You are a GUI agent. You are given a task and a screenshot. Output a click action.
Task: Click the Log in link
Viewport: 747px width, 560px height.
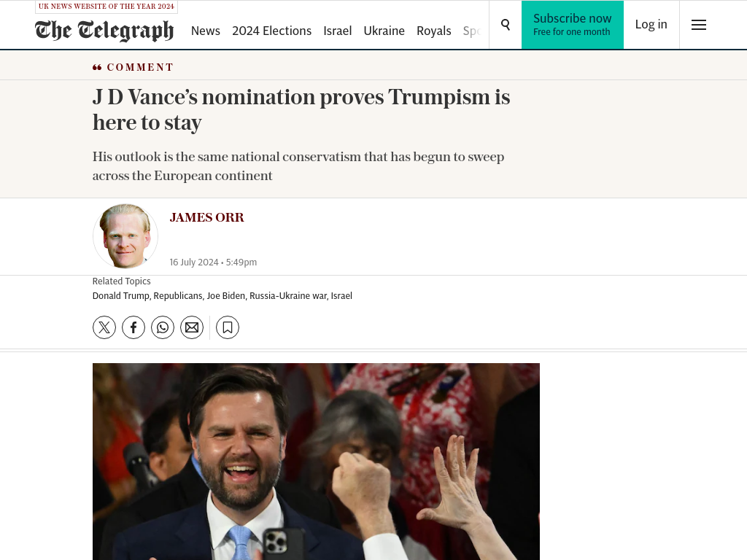click(651, 24)
